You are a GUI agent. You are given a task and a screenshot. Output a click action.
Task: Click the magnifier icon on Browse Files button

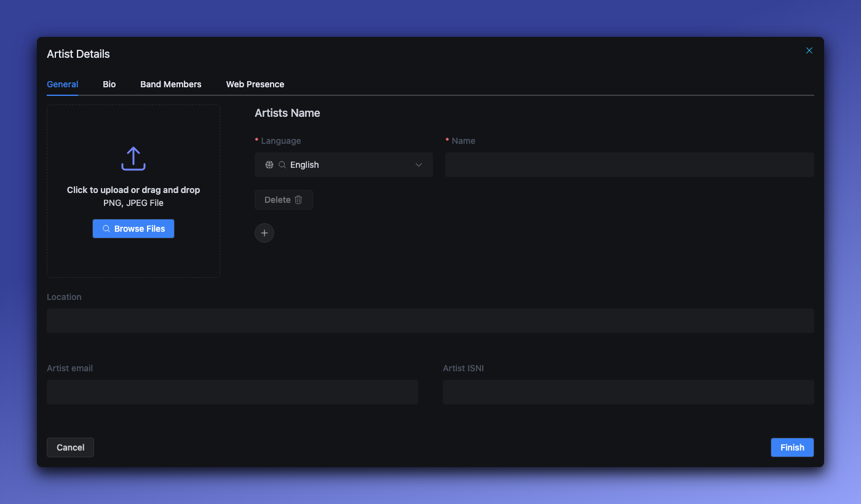click(106, 228)
